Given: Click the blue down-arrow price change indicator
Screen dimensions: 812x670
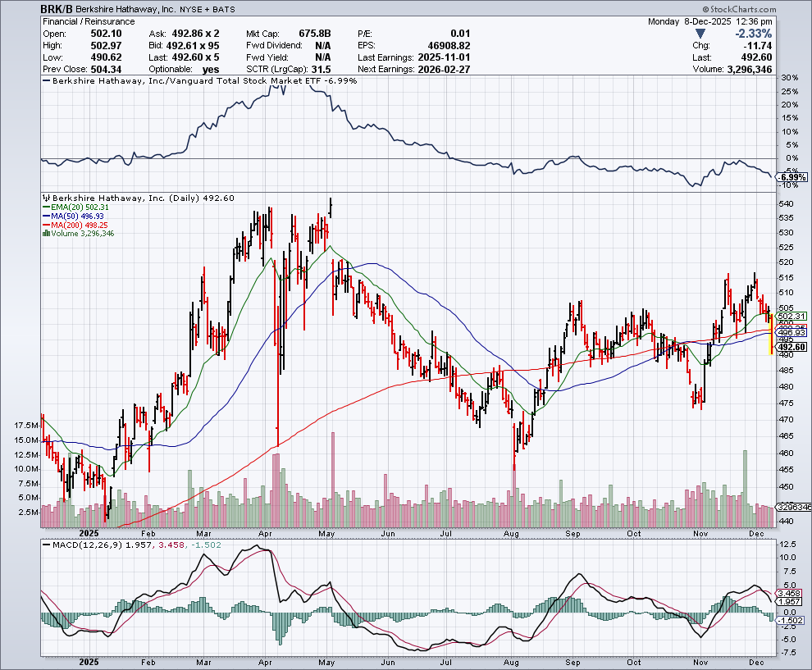Looking at the screenshot, I should [x=699, y=33].
